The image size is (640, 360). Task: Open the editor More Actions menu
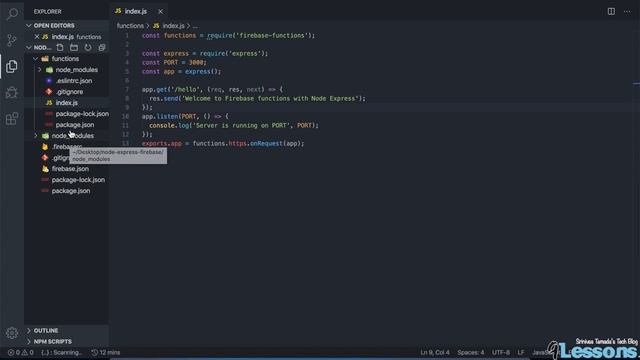point(627,11)
